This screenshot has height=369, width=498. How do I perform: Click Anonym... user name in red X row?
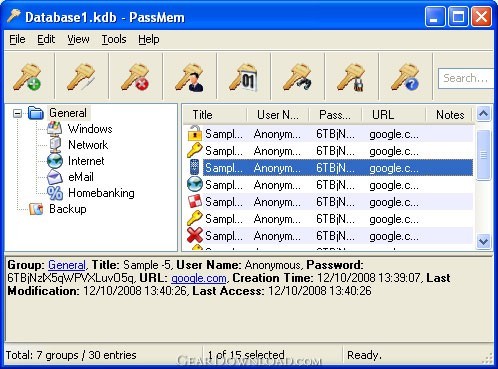277,236
